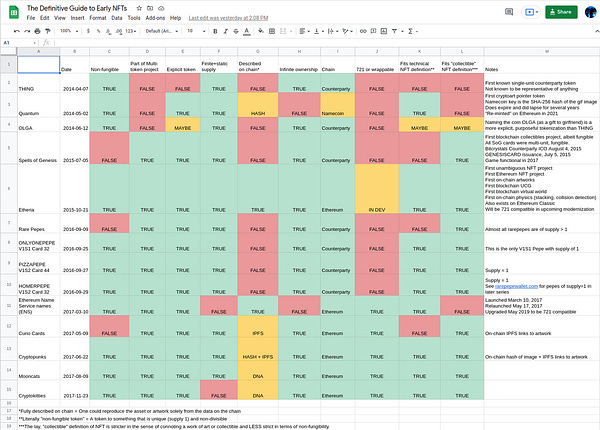Select the HASH + IPFS cell
Screen dimensions: 600x430
pyautogui.click(x=258, y=349)
